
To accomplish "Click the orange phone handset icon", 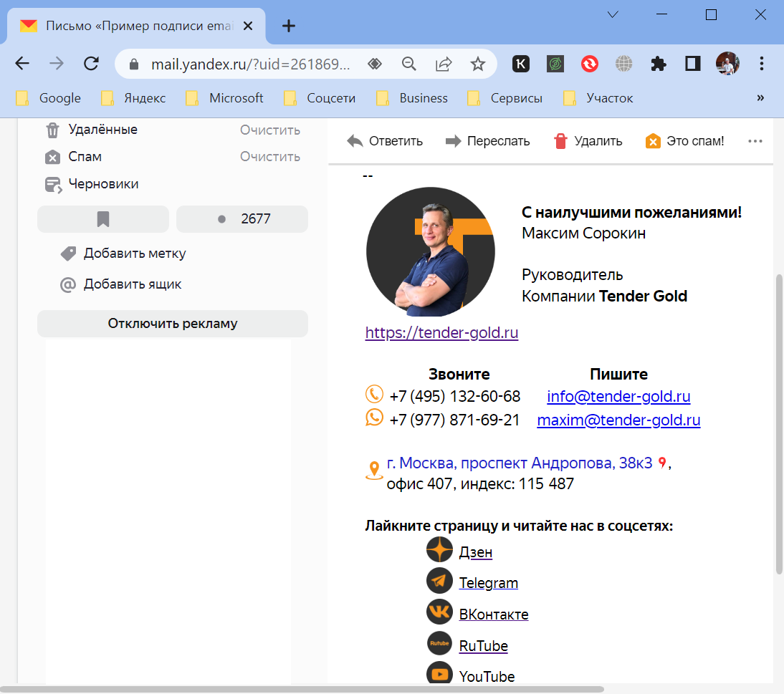I will click(374, 394).
